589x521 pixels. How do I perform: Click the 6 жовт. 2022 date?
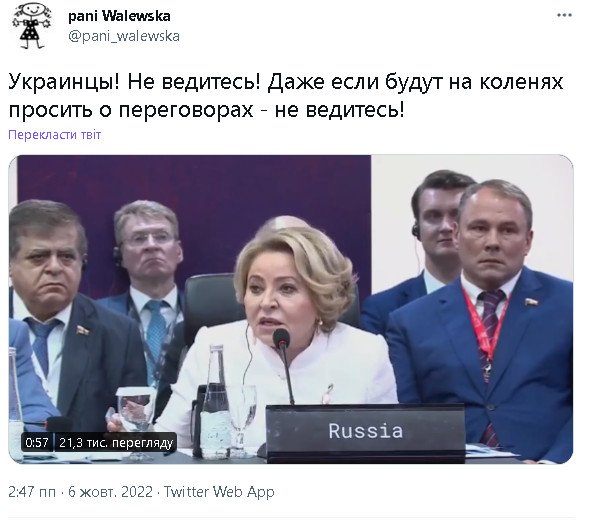(x=110, y=492)
